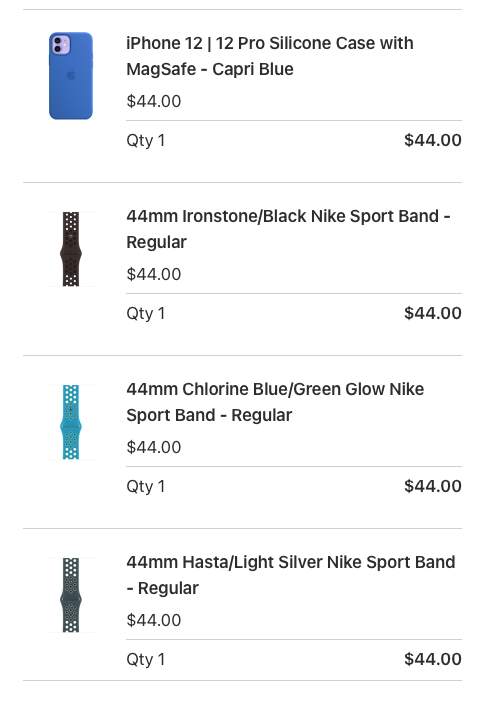Click the unit price under Chlorine Blue band

tap(154, 447)
